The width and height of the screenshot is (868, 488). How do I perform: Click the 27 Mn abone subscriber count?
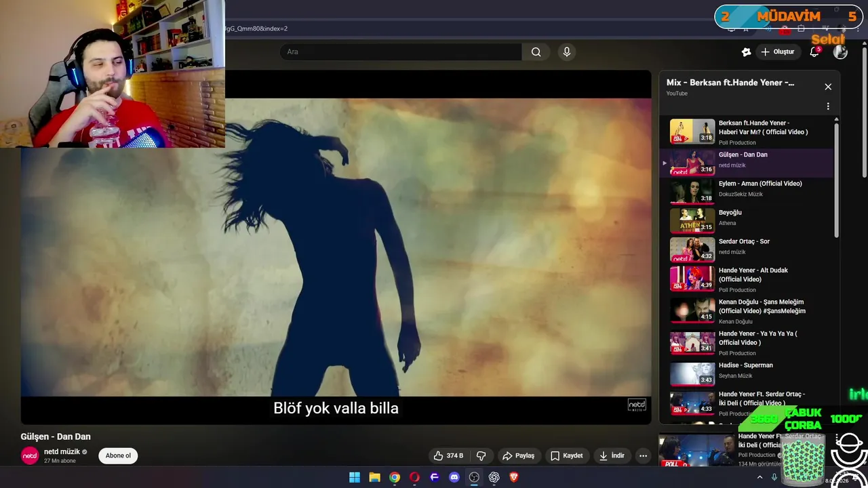pyautogui.click(x=60, y=461)
